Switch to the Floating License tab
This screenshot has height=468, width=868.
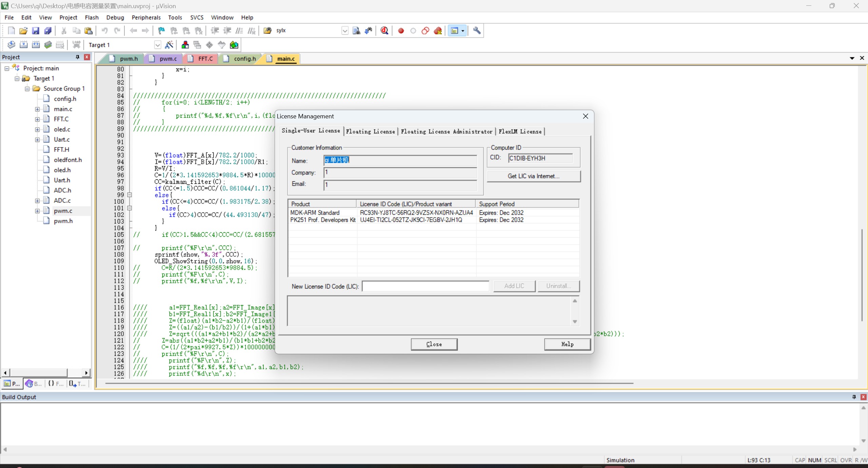pos(370,132)
